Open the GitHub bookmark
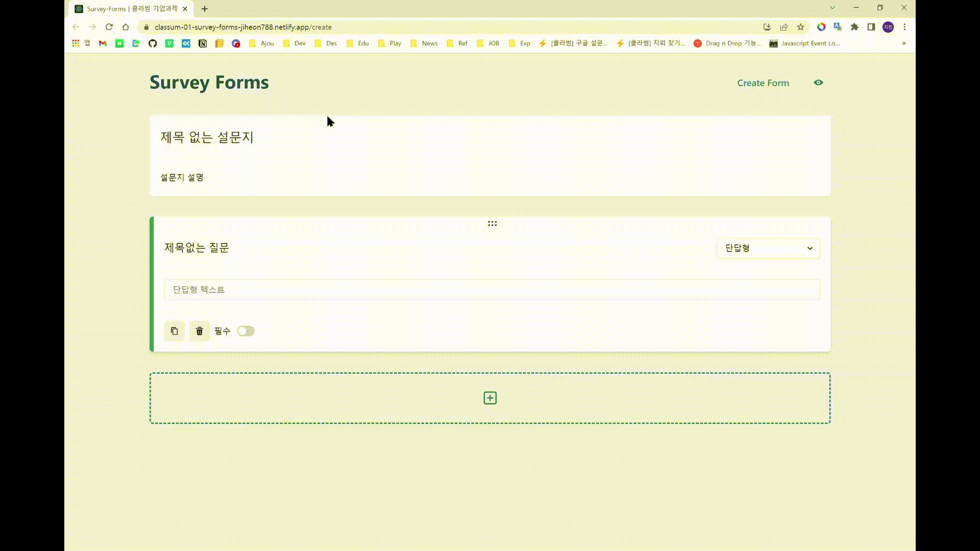980x551 pixels. [x=153, y=43]
